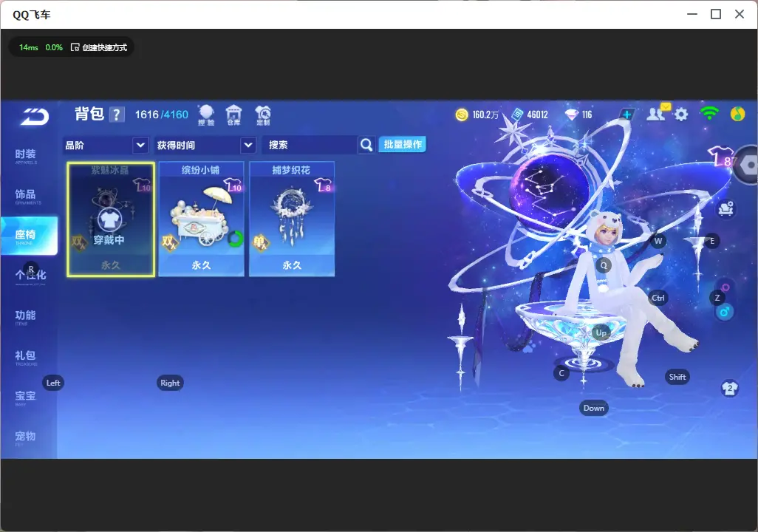The image size is (758, 532).
Task: Click the 46012 ticket amount
Action: click(538, 115)
